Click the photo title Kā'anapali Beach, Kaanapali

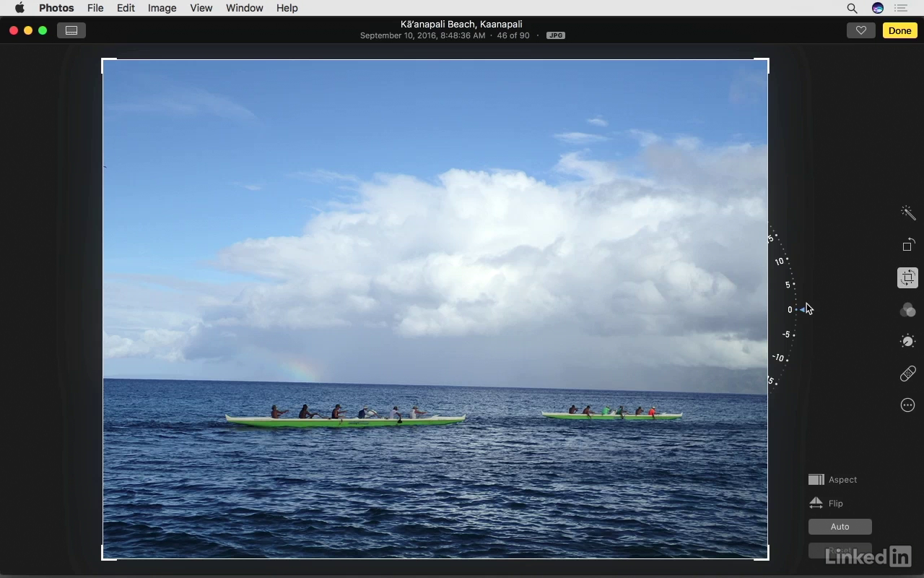tap(461, 24)
